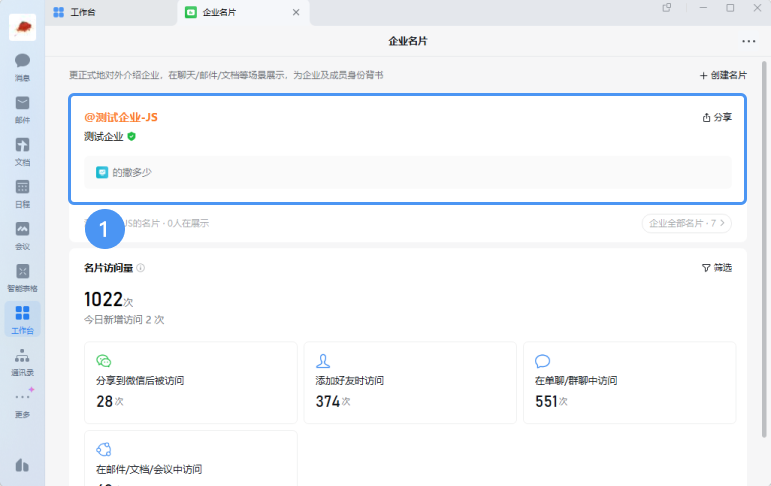
Task: Click the vertical scrollbar on the right
Action: [764, 249]
